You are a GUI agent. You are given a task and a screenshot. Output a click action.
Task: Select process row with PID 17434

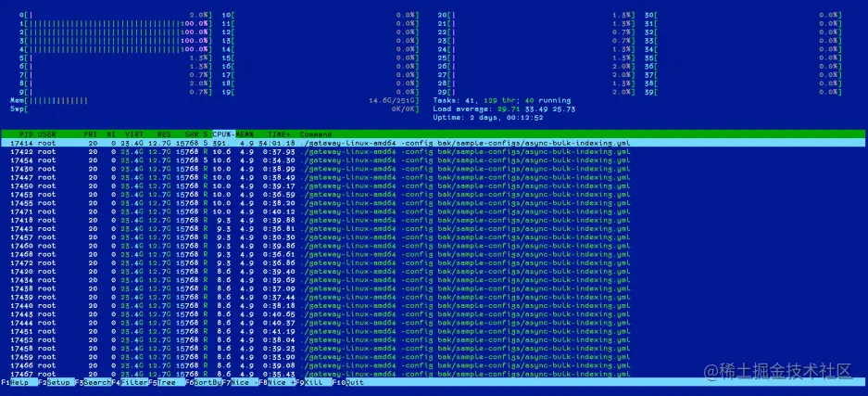[x=434, y=280]
